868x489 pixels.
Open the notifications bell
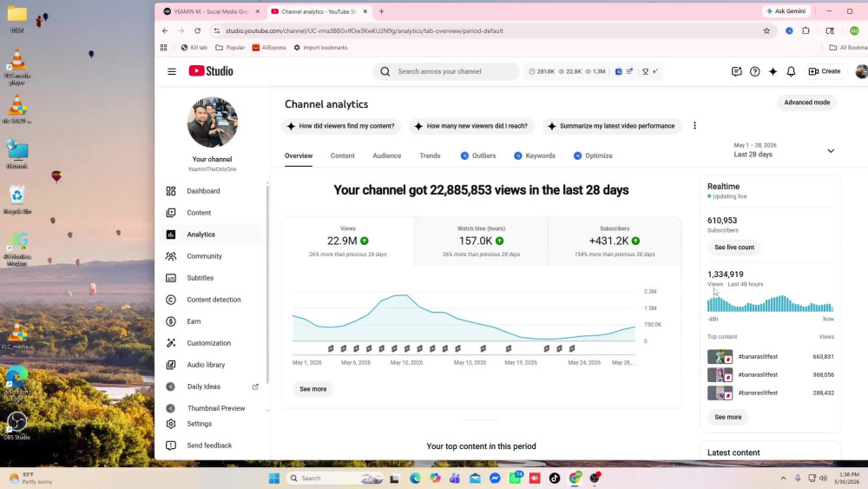click(791, 71)
